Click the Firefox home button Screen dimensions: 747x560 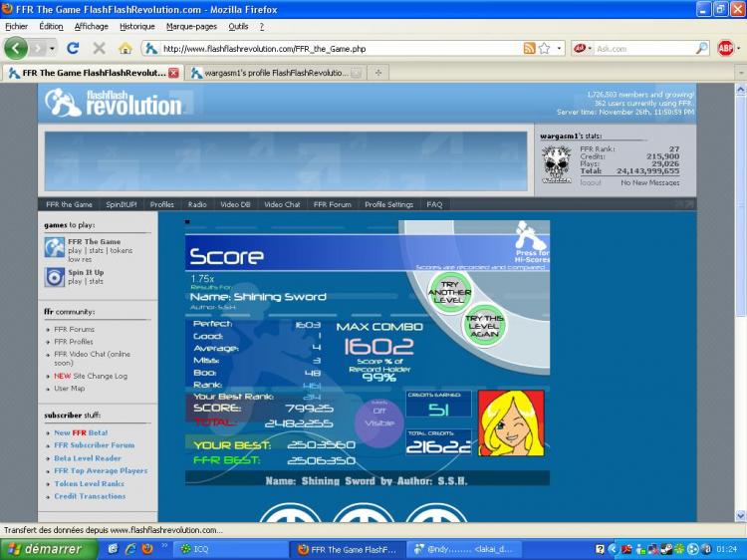click(x=124, y=48)
